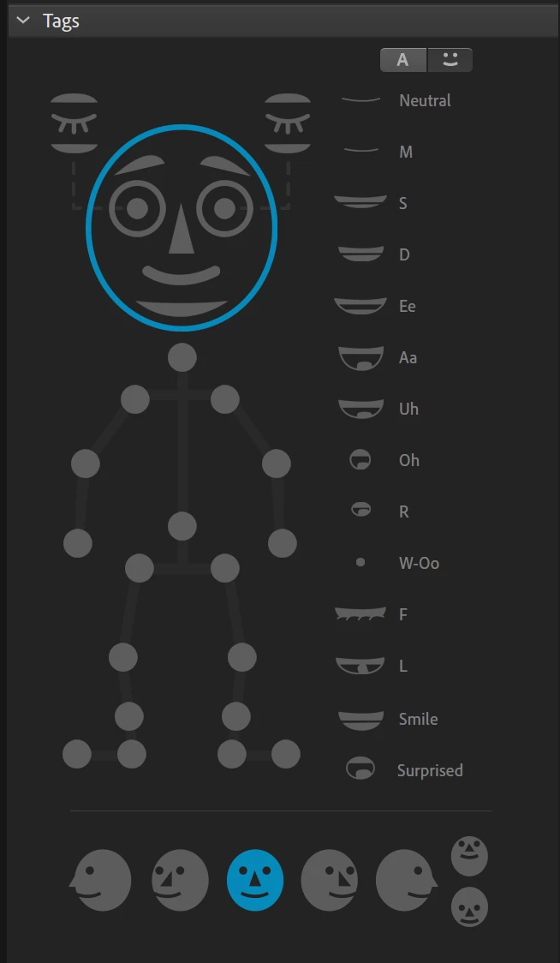The width and height of the screenshot is (560, 963).
Task: Select the L mouth shape tag
Action: [x=372, y=666]
